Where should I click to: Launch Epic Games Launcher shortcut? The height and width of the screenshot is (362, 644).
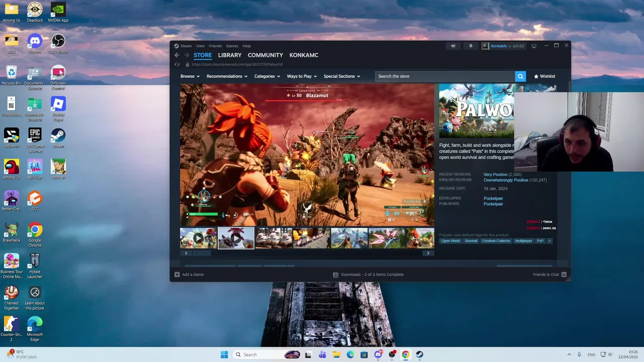click(35, 141)
